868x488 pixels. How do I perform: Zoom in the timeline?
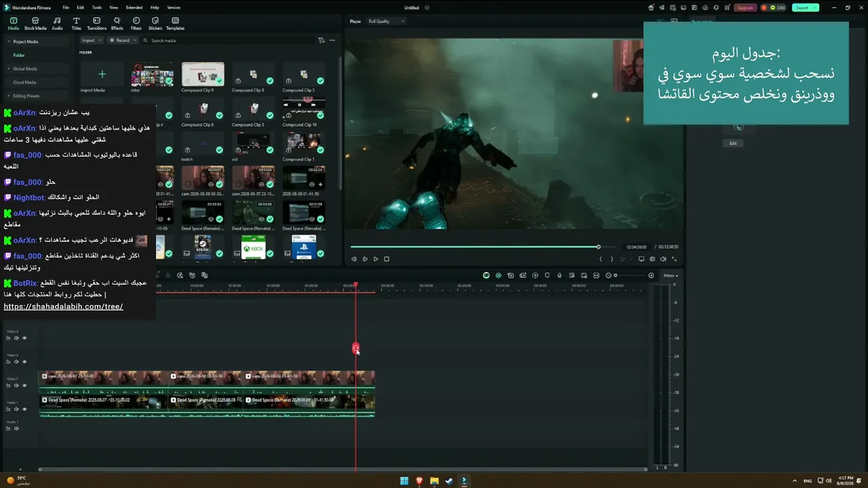point(651,275)
